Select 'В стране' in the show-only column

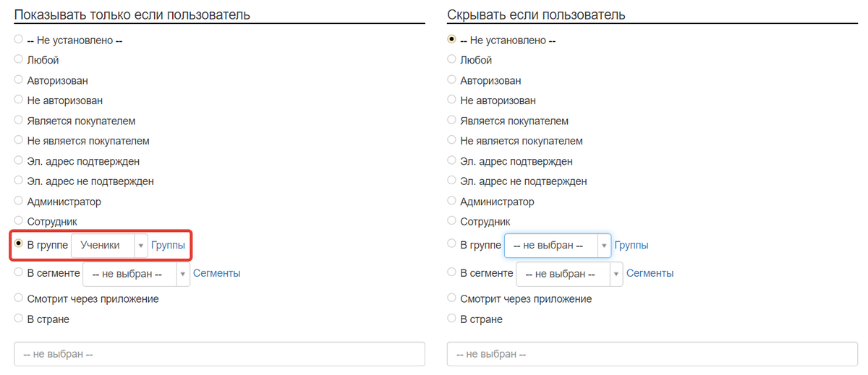point(19,318)
